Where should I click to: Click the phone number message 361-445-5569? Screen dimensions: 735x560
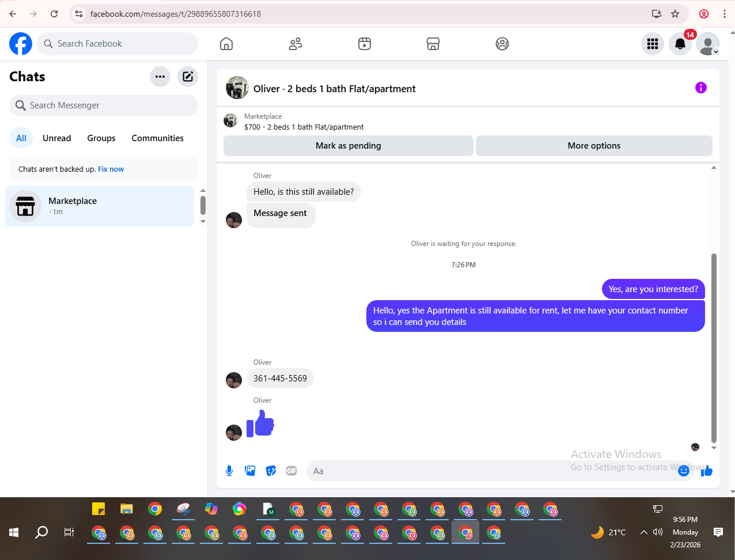[281, 379]
